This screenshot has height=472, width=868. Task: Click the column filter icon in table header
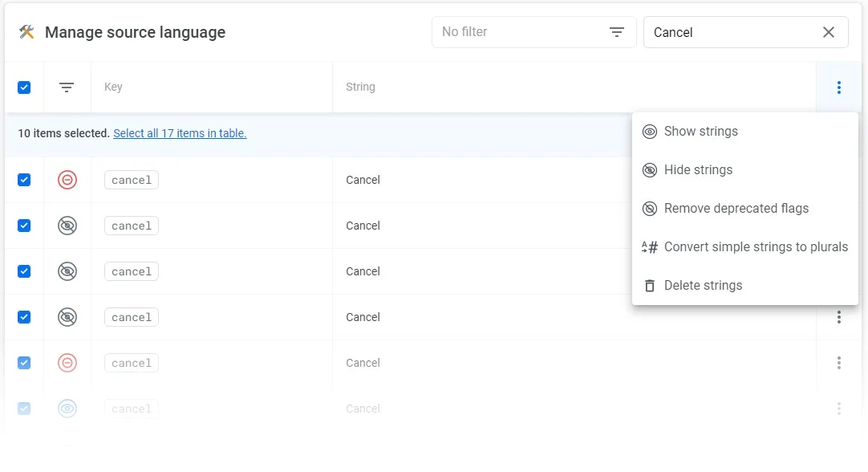(67, 87)
